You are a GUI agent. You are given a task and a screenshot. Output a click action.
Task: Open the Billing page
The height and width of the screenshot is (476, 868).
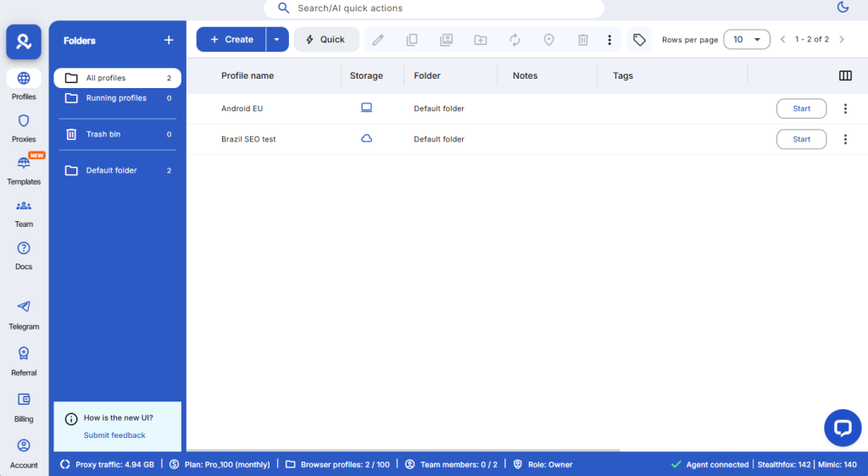click(24, 407)
